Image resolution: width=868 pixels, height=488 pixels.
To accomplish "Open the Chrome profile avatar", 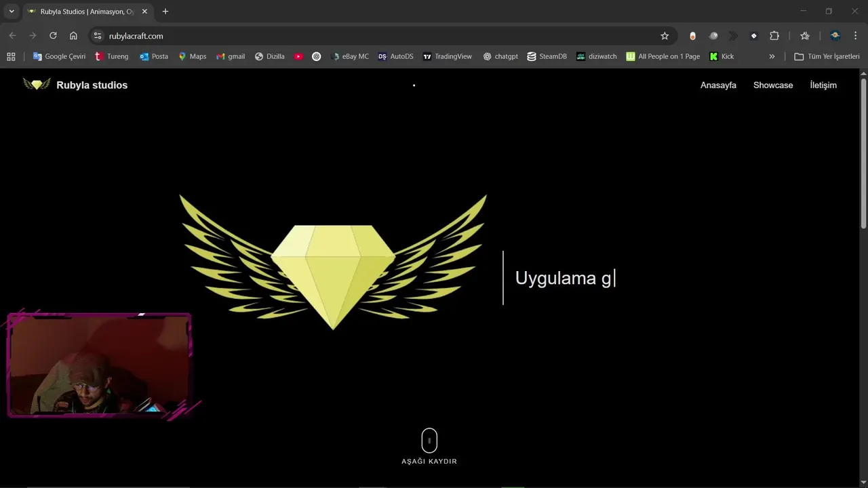I will 835,36.
